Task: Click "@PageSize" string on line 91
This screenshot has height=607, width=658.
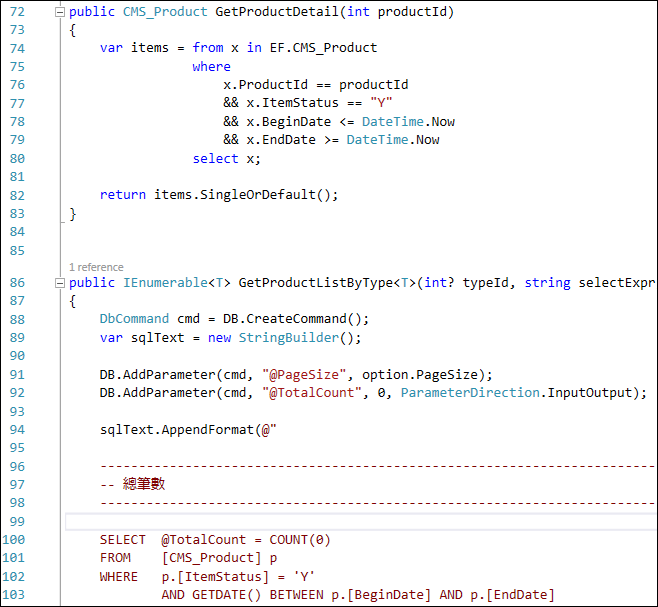Action: tap(304, 375)
